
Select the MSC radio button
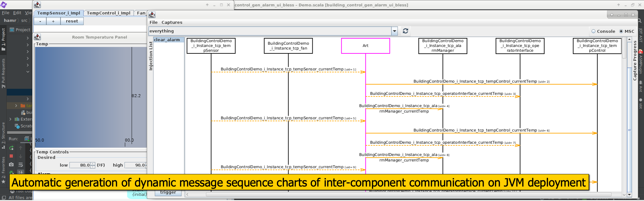pos(621,31)
